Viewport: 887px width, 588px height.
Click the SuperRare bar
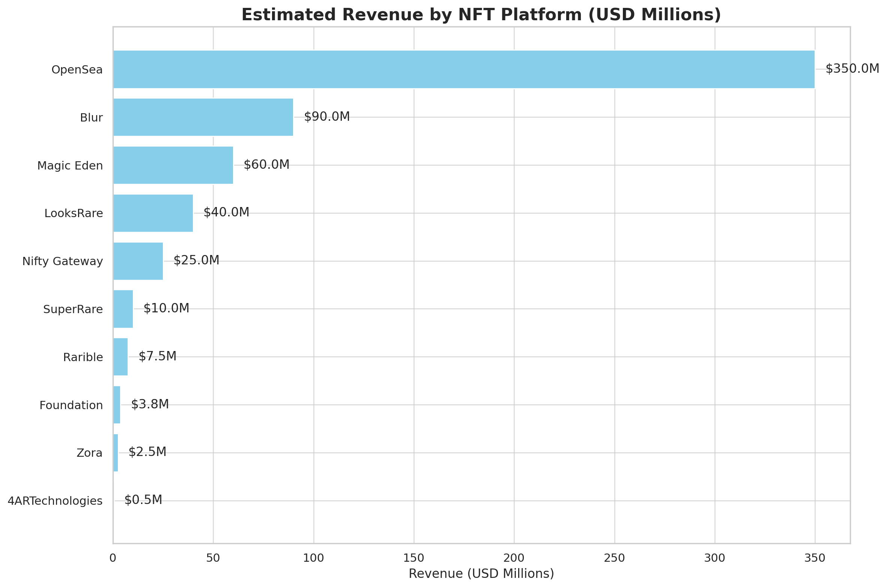pyautogui.click(x=123, y=309)
